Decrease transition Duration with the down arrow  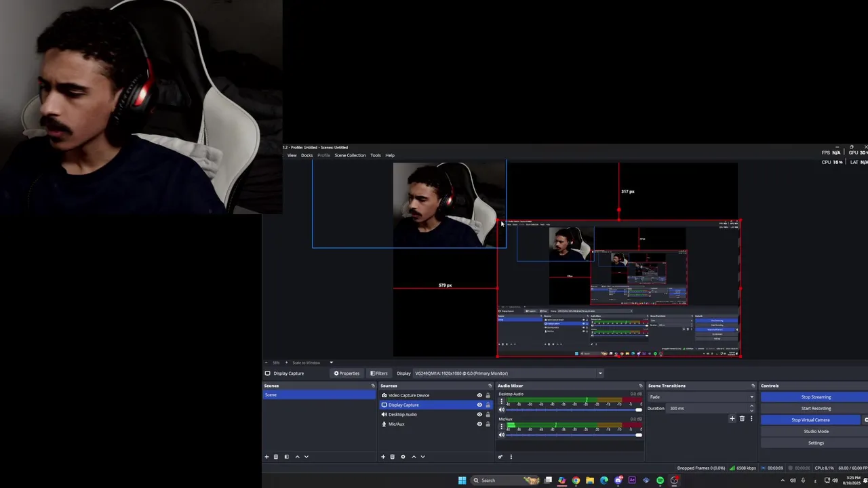tap(751, 411)
